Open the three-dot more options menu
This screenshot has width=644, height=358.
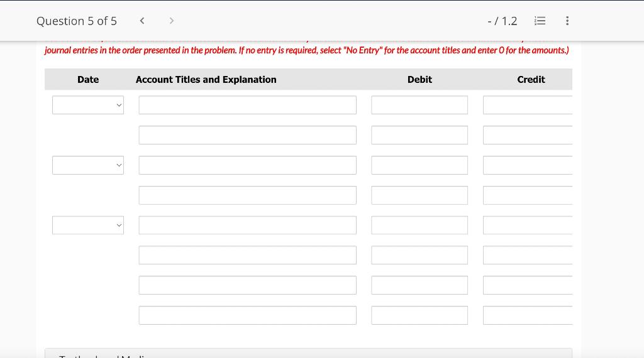click(567, 21)
